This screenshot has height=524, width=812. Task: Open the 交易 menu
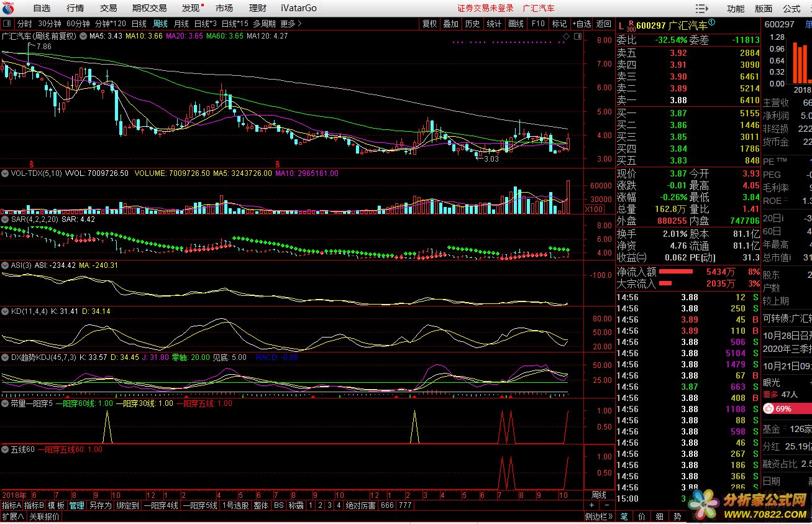tap(109, 8)
